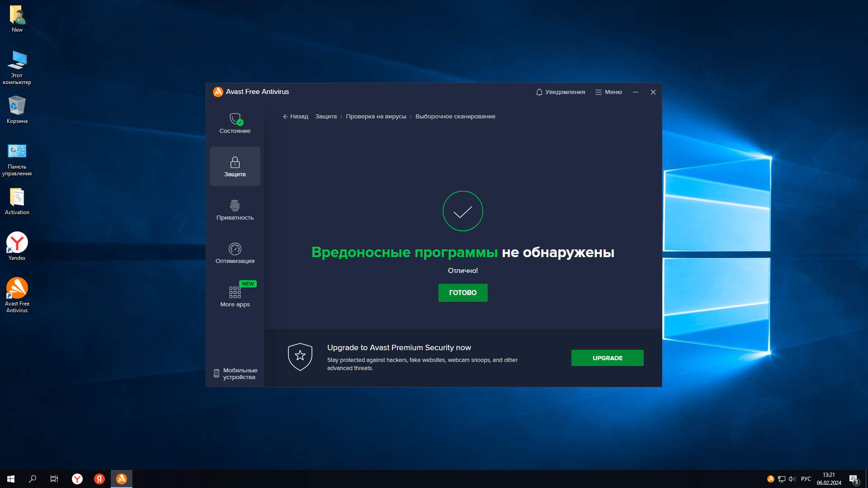This screenshot has height=488, width=868.
Task: Select Avast Free Antivirus desktop shortcut
Action: tap(17, 295)
